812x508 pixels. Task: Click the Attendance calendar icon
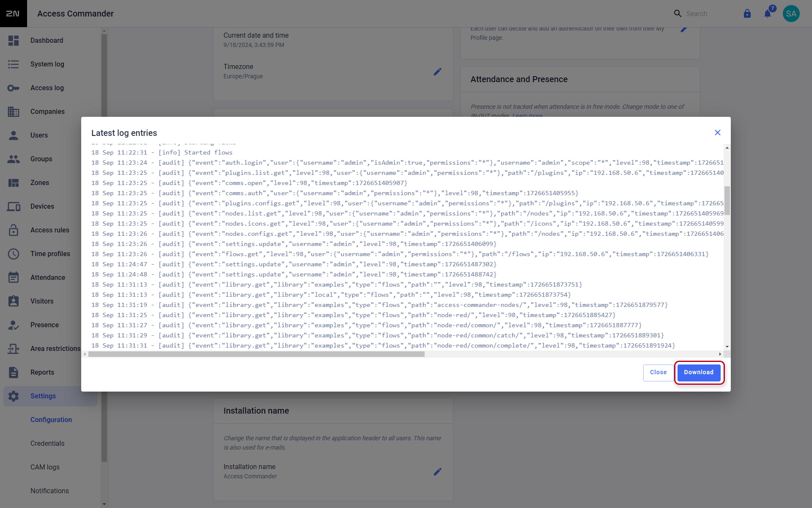[14, 277]
